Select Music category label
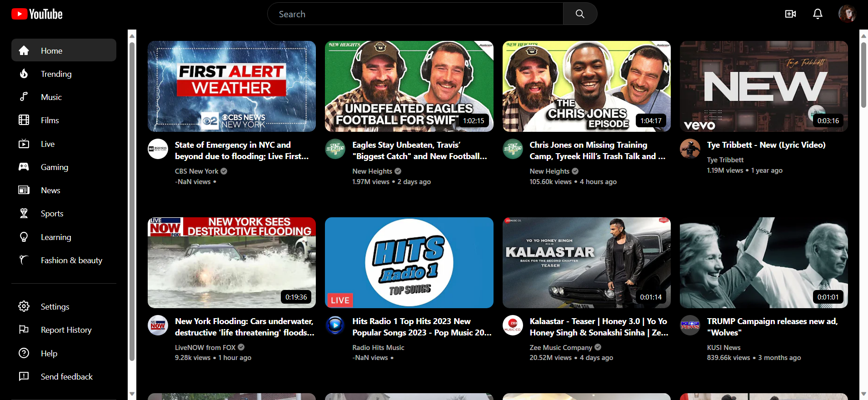Screen dimensions: 868x400 51,97
